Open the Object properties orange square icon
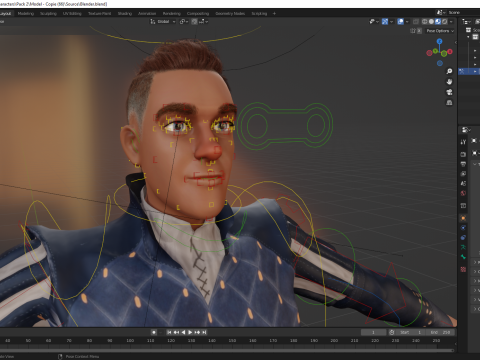480x360 pixels. [x=463, y=218]
